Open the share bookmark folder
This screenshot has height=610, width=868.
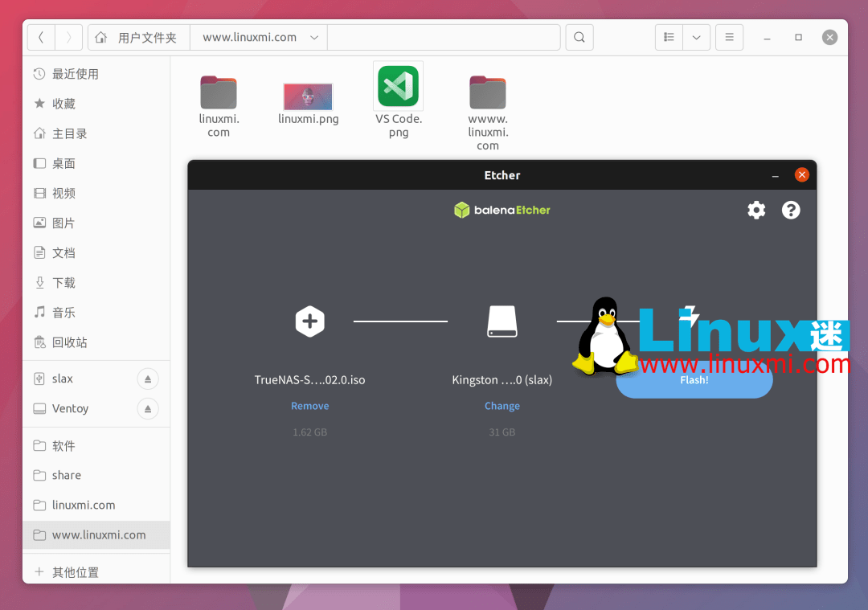96,476
